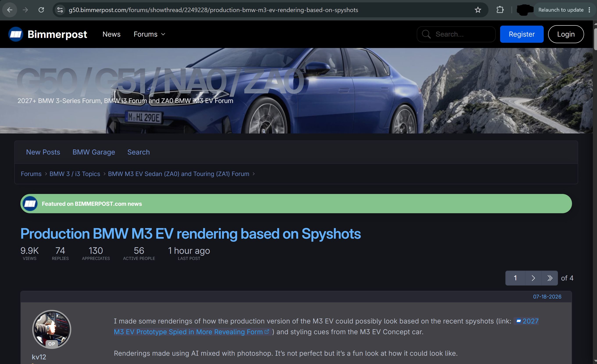Open external link icon after Revealing Form
597x364 pixels.
pos(267,332)
